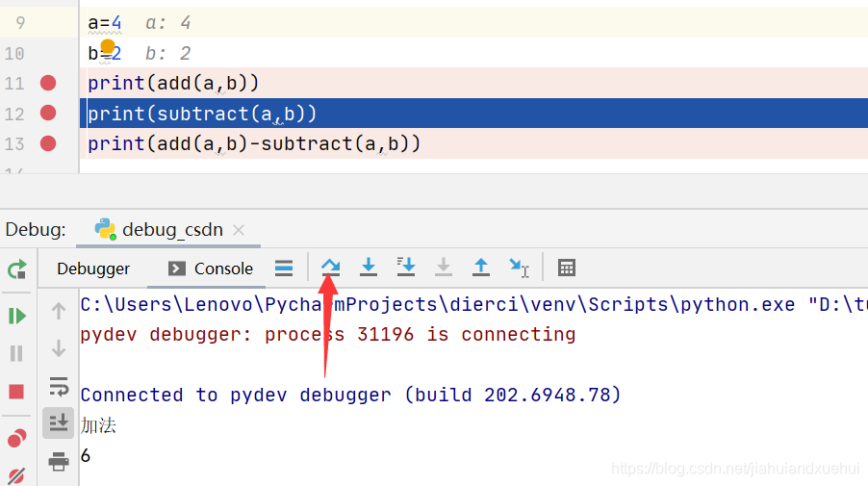The height and width of the screenshot is (486, 868).
Task: Rerun debug_csdn with the green rerun icon
Action: [x=17, y=269]
